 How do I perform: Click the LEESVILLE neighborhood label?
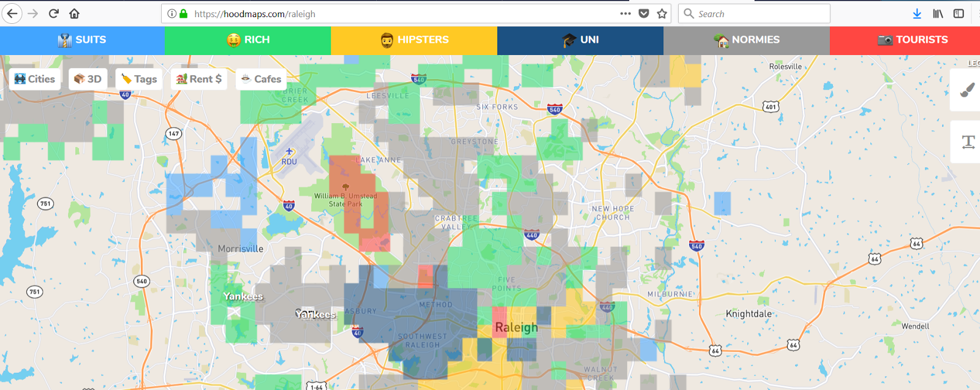click(388, 96)
